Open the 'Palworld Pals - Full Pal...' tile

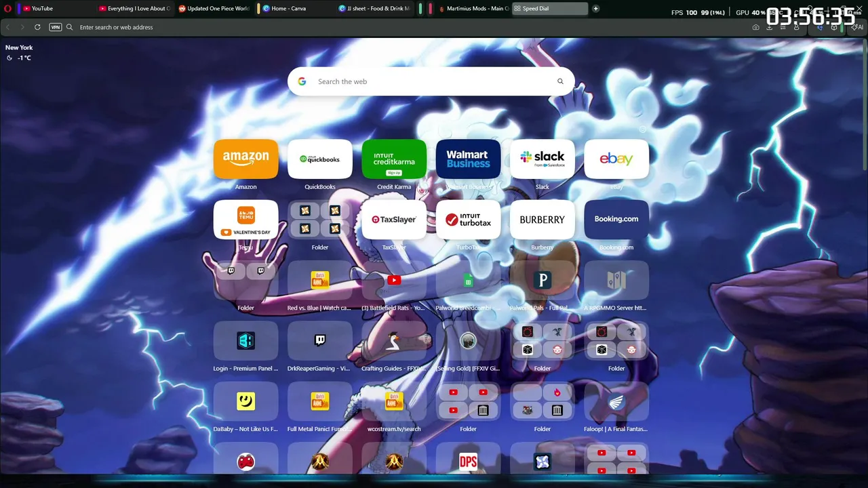542,280
